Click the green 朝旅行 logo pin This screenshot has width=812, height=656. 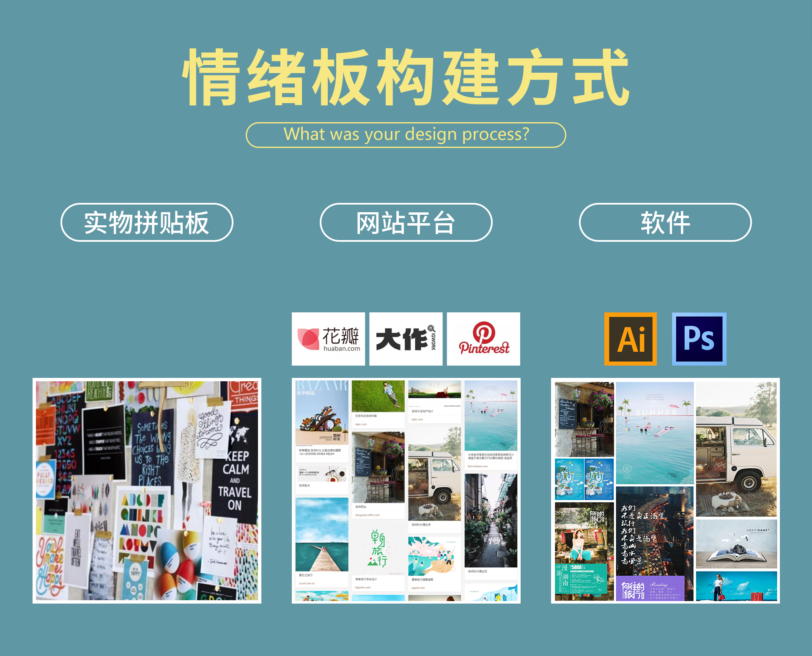coord(378,548)
